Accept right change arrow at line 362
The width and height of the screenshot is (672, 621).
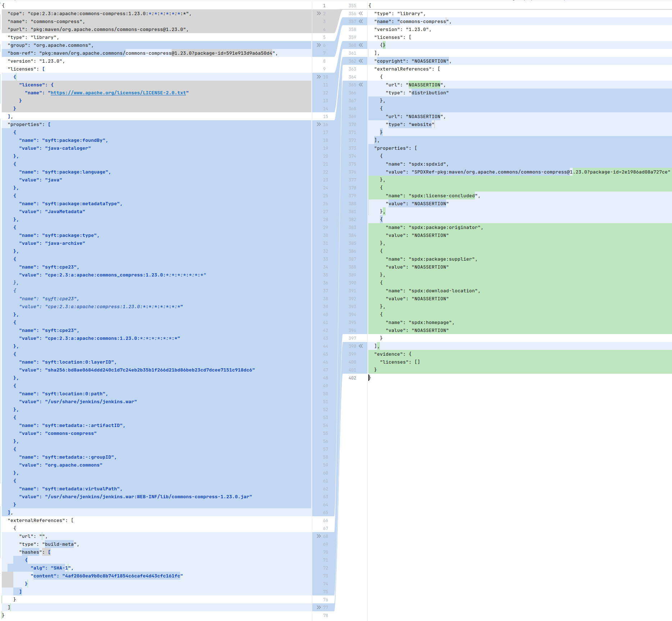click(x=361, y=61)
